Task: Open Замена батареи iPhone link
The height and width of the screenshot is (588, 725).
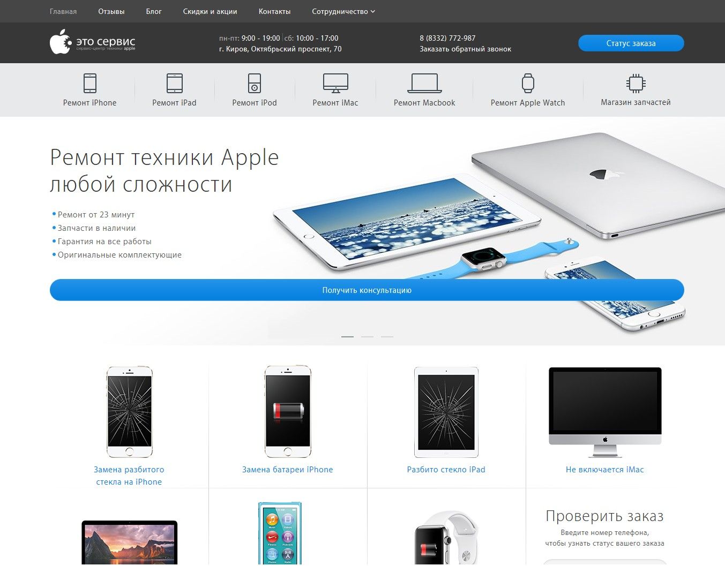Action: 288,470
